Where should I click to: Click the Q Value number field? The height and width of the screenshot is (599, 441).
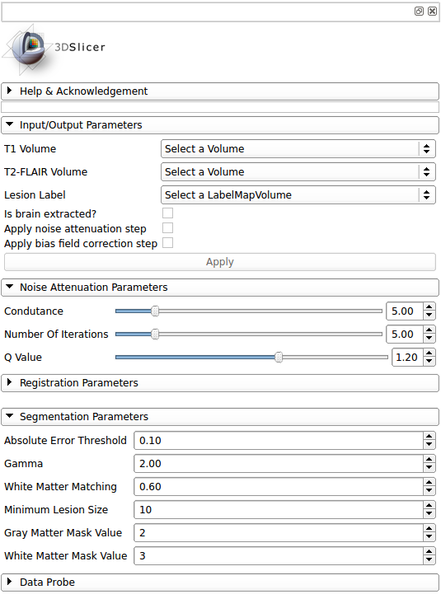pos(408,358)
